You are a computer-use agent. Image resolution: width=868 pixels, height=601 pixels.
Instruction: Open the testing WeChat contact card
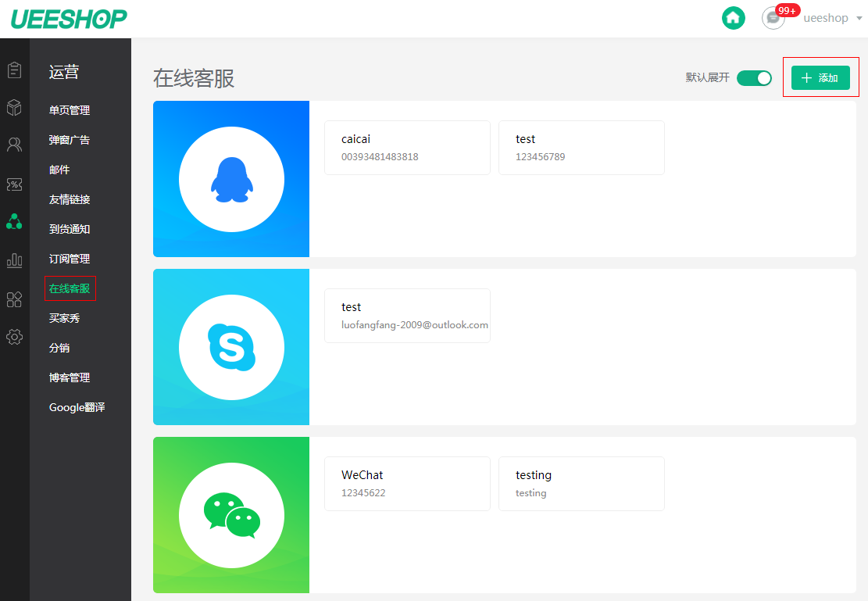coord(581,484)
